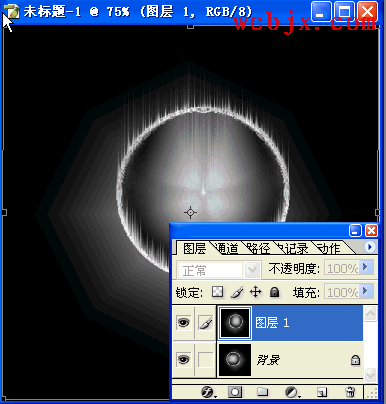Viewport: 386px width, 404px height.
Task: Close the layers palette window
Action: tap(371, 230)
